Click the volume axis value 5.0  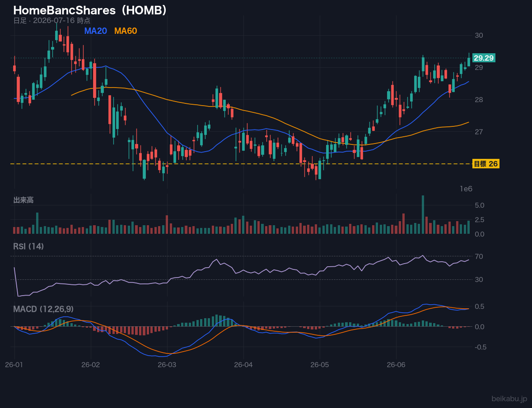(480, 205)
